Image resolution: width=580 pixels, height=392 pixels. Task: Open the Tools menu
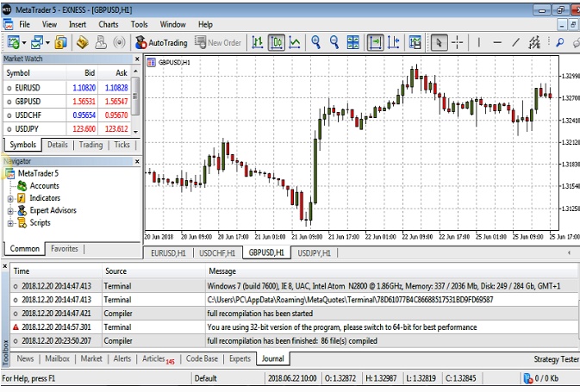[x=139, y=25]
